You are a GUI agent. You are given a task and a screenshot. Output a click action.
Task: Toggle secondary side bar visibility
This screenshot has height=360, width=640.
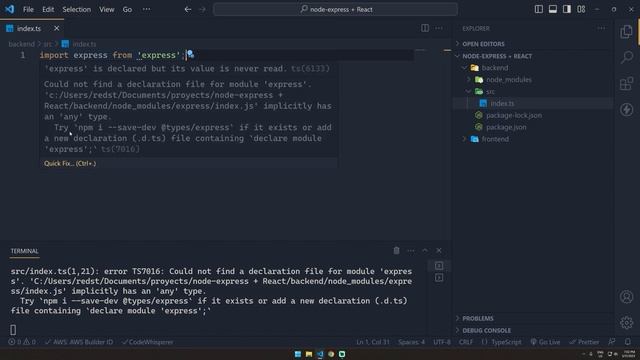(x=567, y=9)
